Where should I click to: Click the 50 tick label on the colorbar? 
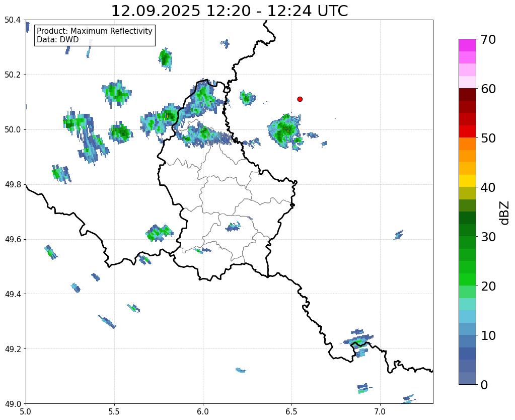tap(488, 138)
